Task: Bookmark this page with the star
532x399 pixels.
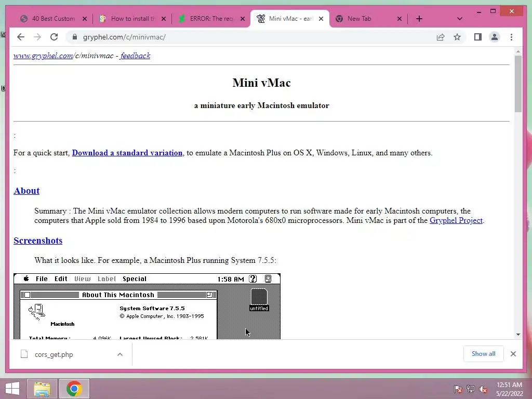Action: coord(457,37)
